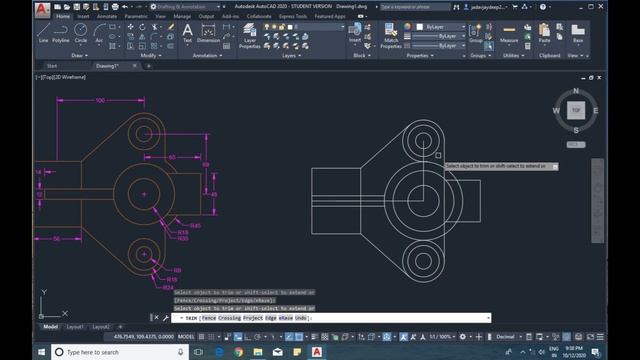640x360 pixels.
Task: Open the Text tool
Action: coord(187,33)
